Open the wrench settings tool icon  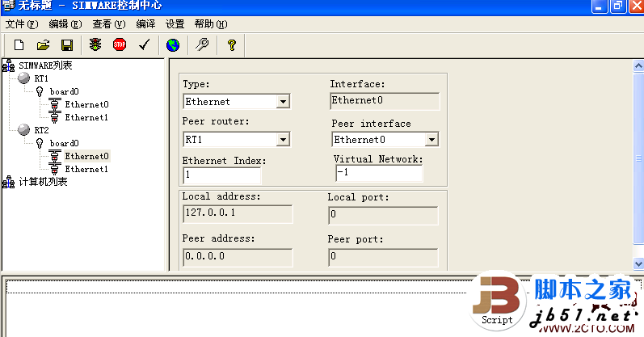(202, 45)
